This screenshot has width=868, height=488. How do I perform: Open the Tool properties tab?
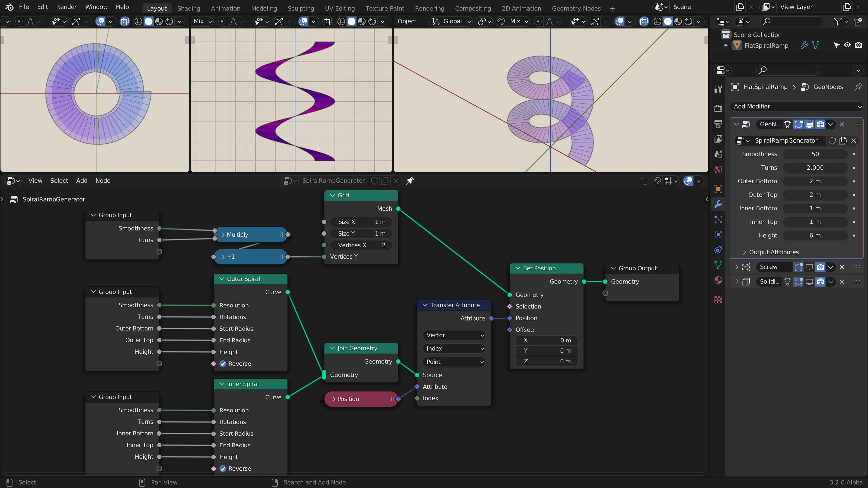point(718,89)
